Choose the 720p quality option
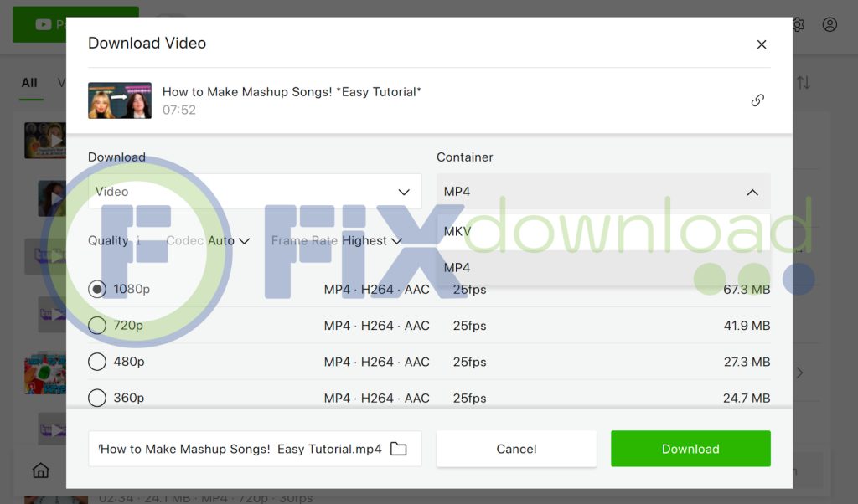 click(97, 326)
